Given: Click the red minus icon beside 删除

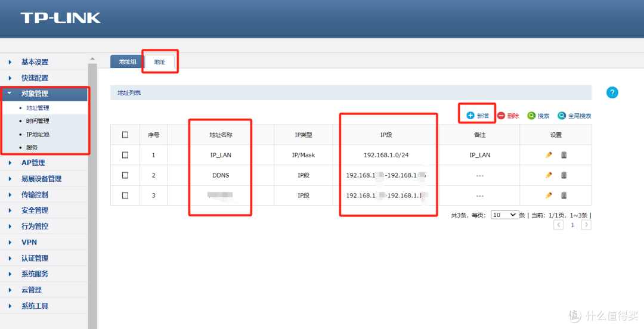Looking at the screenshot, I should tap(501, 116).
